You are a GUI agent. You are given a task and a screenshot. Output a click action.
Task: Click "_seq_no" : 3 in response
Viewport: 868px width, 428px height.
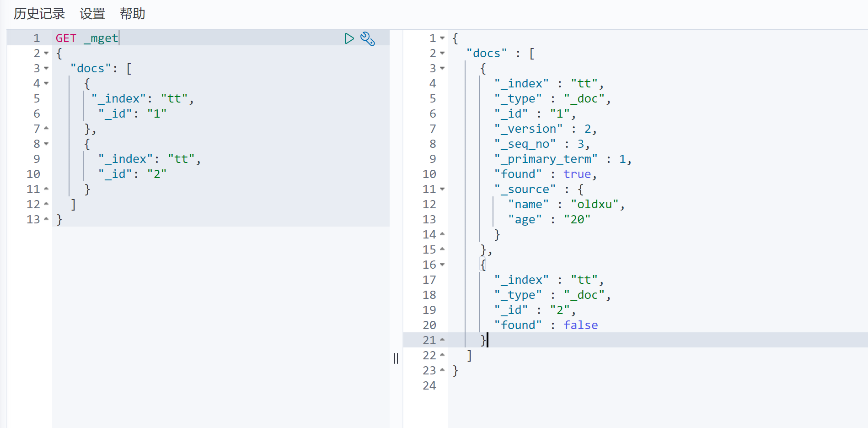pos(539,144)
